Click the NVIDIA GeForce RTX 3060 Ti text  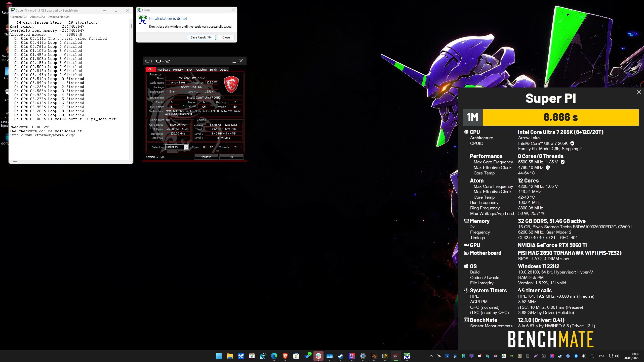point(552,245)
